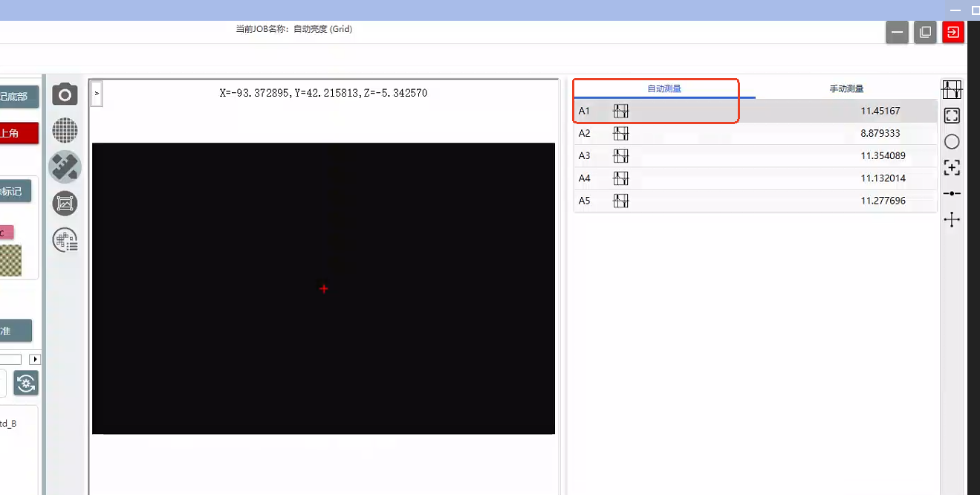Click the 标记 button on left panel

tap(15, 191)
